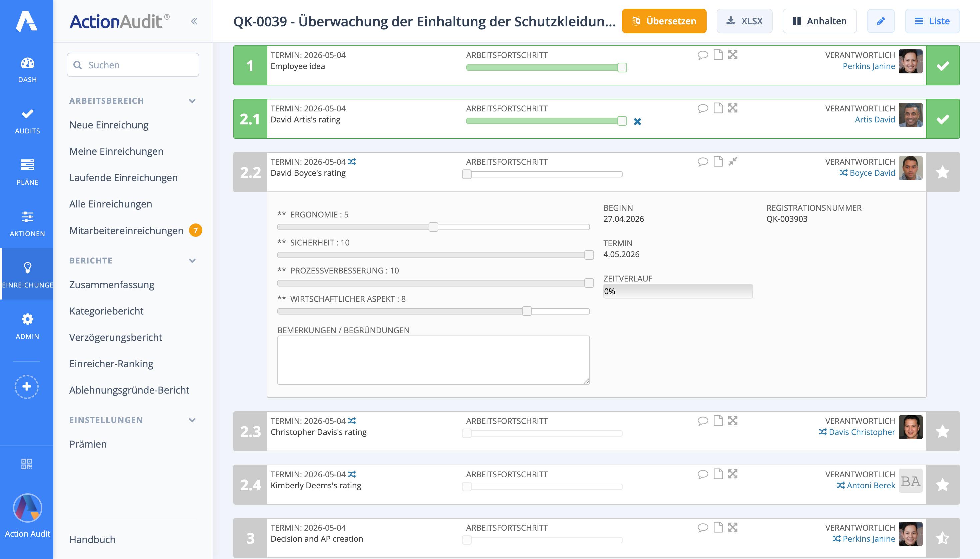The width and height of the screenshot is (980, 559).
Task: Open comments on Decision and AP creation
Action: coord(703,528)
